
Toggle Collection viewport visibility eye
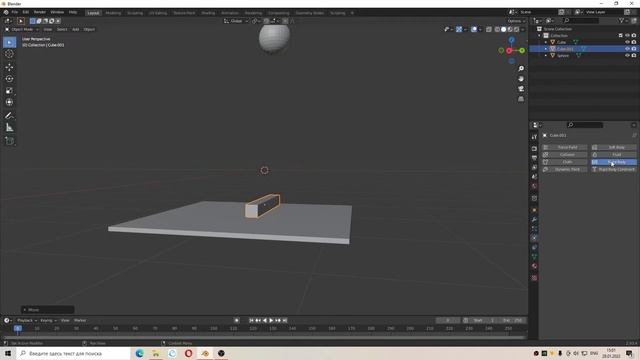tap(627, 36)
